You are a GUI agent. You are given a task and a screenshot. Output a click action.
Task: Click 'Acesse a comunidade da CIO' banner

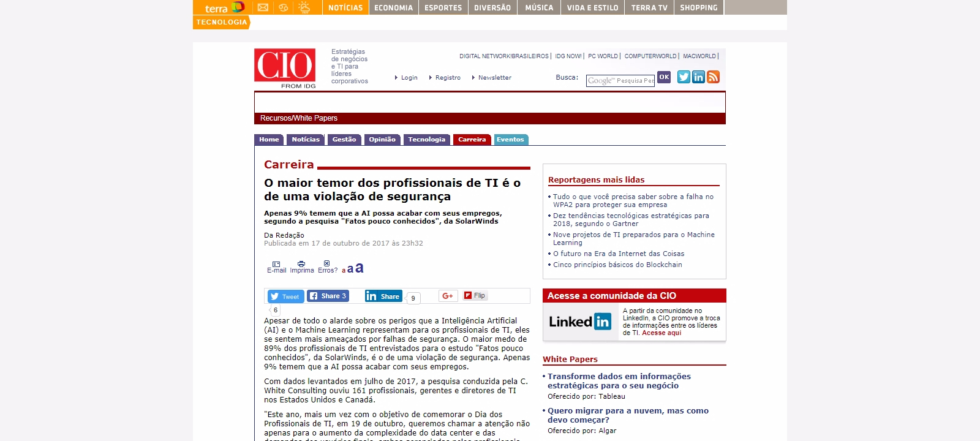[634, 296]
